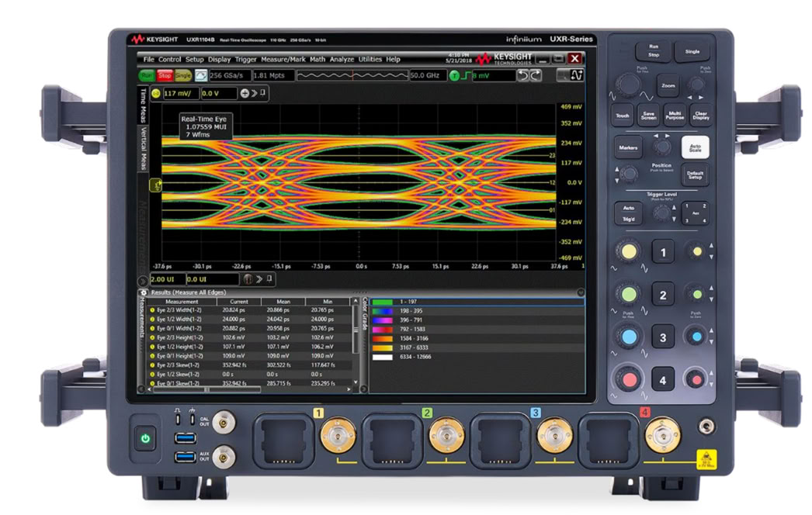Open the Measure/Mark menu

283,60
